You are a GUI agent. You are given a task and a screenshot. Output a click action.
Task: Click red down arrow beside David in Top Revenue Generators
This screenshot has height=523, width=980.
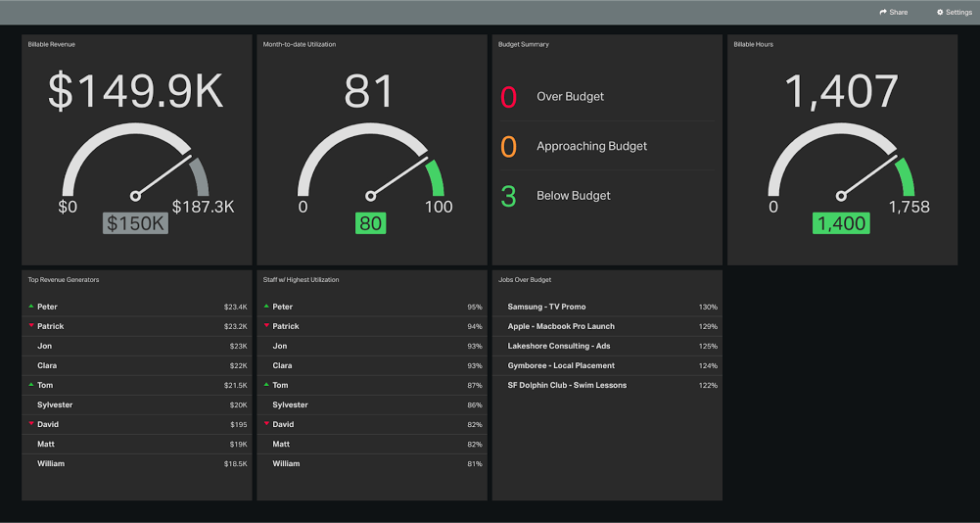click(x=31, y=424)
